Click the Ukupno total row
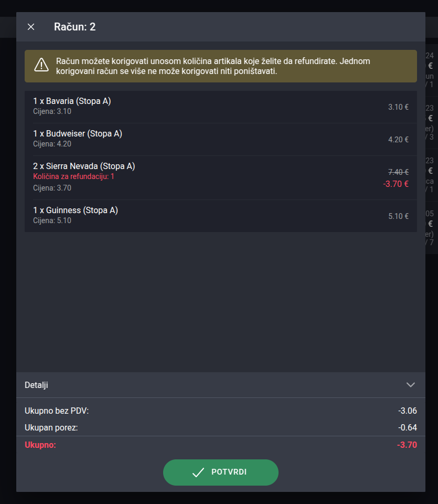The width and height of the screenshot is (438, 504). (221, 445)
